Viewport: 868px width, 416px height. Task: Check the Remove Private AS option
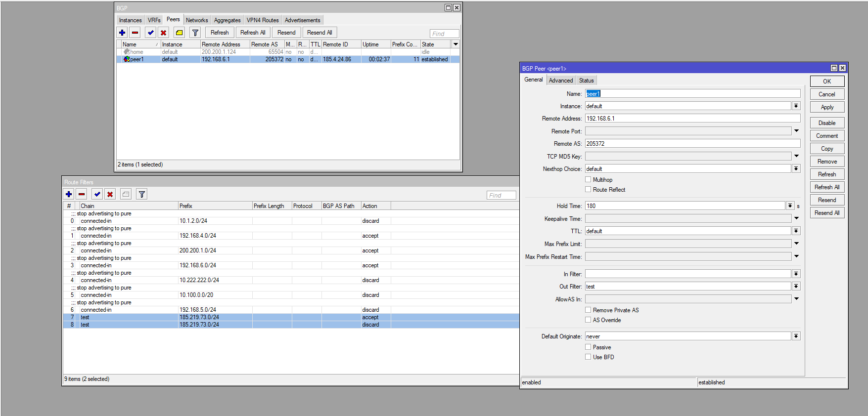(x=588, y=310)
